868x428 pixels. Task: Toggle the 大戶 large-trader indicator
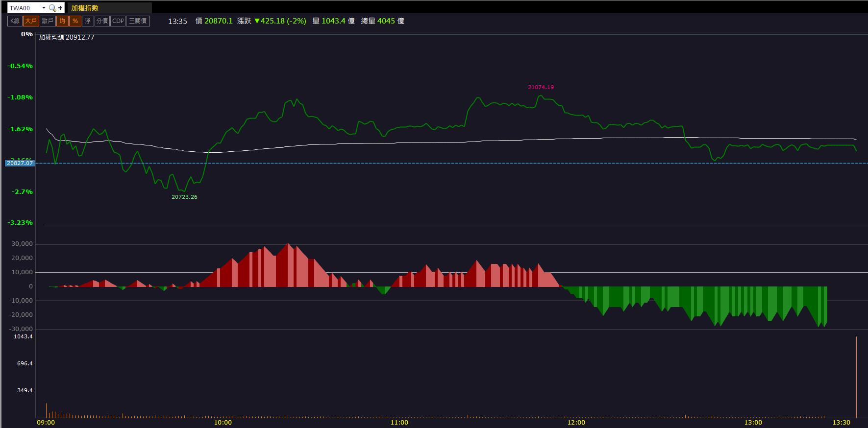[x=31, y=21]
